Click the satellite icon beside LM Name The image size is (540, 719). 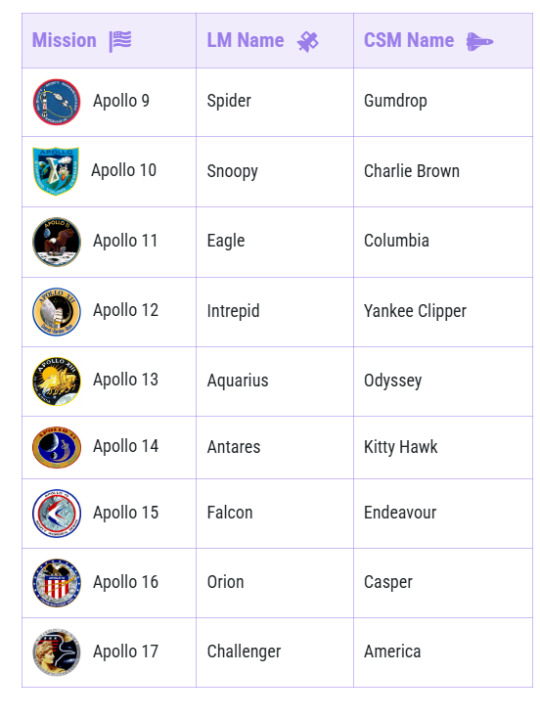point(308,42)
